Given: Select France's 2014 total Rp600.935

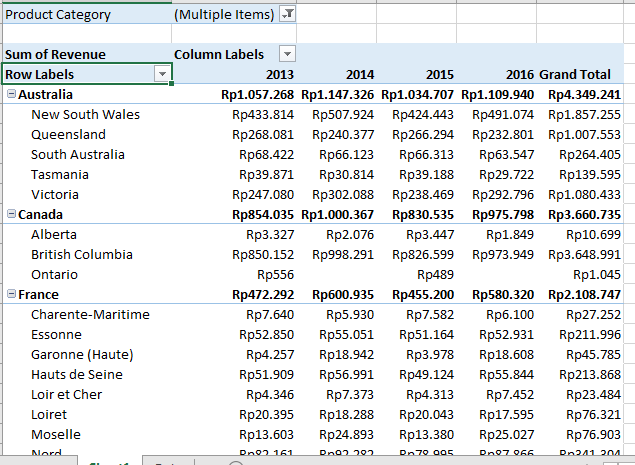Looking at the screenshot, I should coord(343,294).
